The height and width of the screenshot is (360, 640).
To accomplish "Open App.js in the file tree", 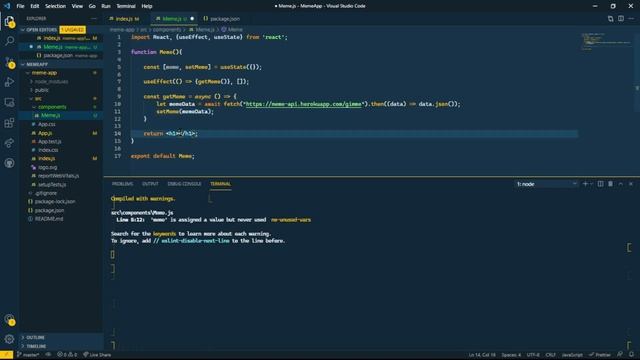I will click(45, 133).
